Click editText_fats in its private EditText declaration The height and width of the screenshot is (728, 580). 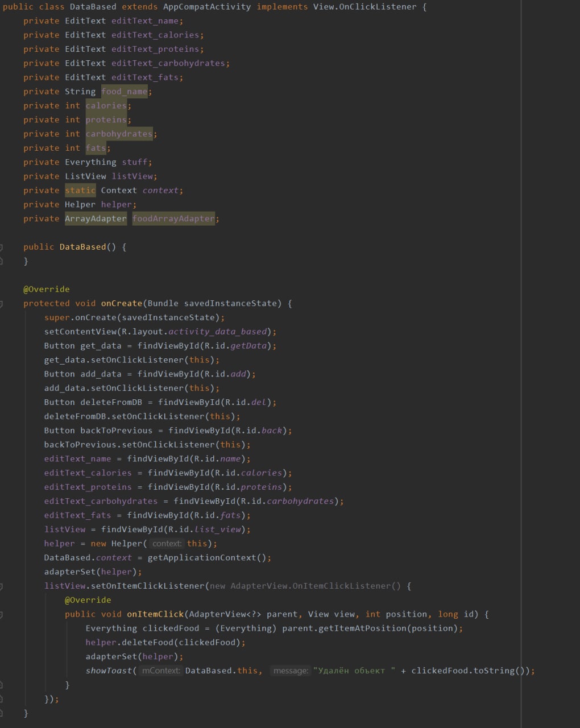click(145, 77)
